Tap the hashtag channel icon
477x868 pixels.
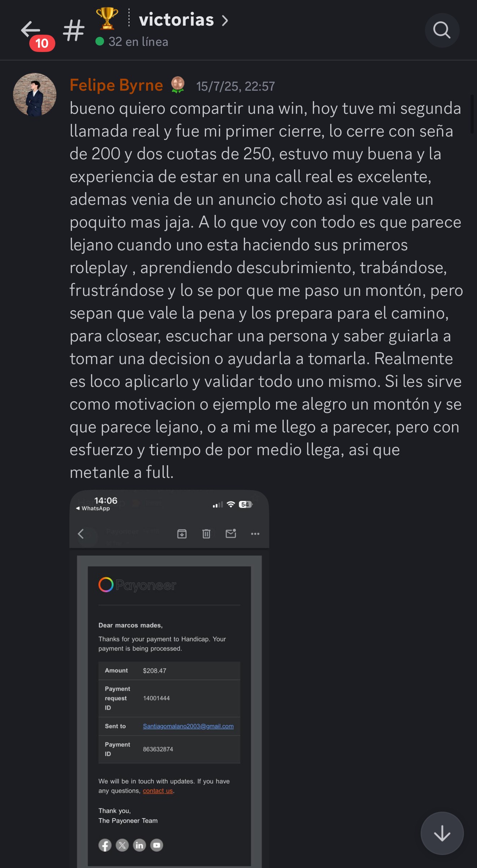point(74,30)
